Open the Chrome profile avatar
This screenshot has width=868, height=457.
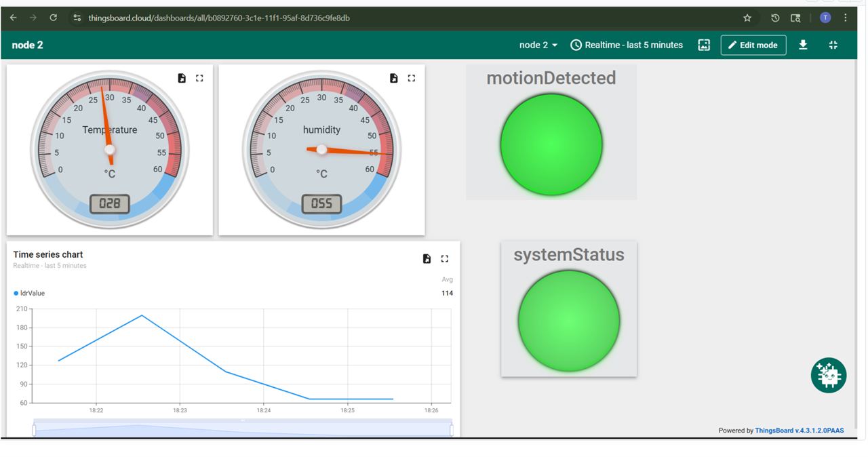click(x=825, y=18)
